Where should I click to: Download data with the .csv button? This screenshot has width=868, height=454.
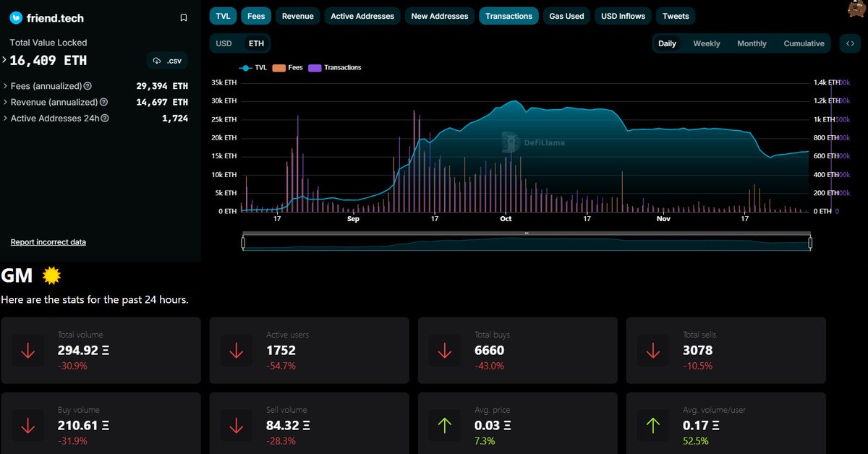168,61
